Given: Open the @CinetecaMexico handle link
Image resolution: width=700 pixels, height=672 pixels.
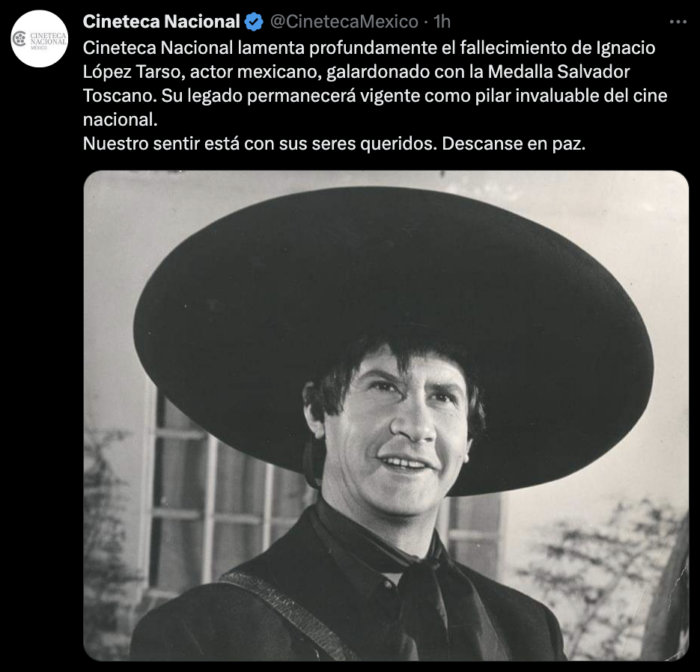Looking at the screenshot, I should click(344, 22).
